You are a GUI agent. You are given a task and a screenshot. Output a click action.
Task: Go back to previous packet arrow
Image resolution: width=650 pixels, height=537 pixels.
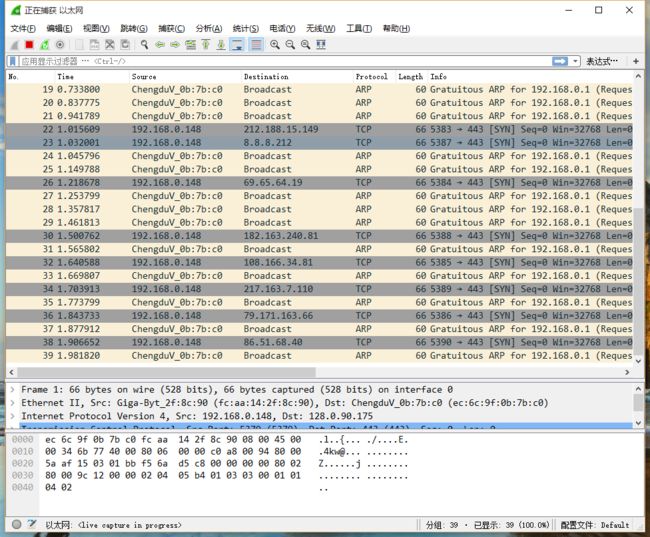point(160,45)
